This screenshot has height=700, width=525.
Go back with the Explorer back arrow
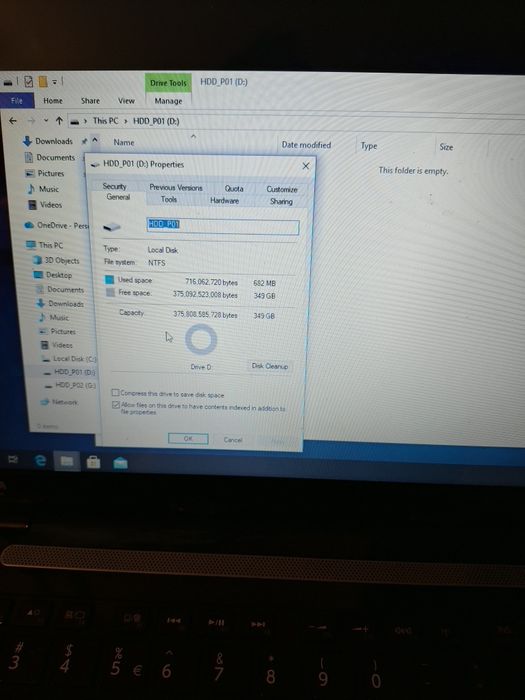(13, 121)
